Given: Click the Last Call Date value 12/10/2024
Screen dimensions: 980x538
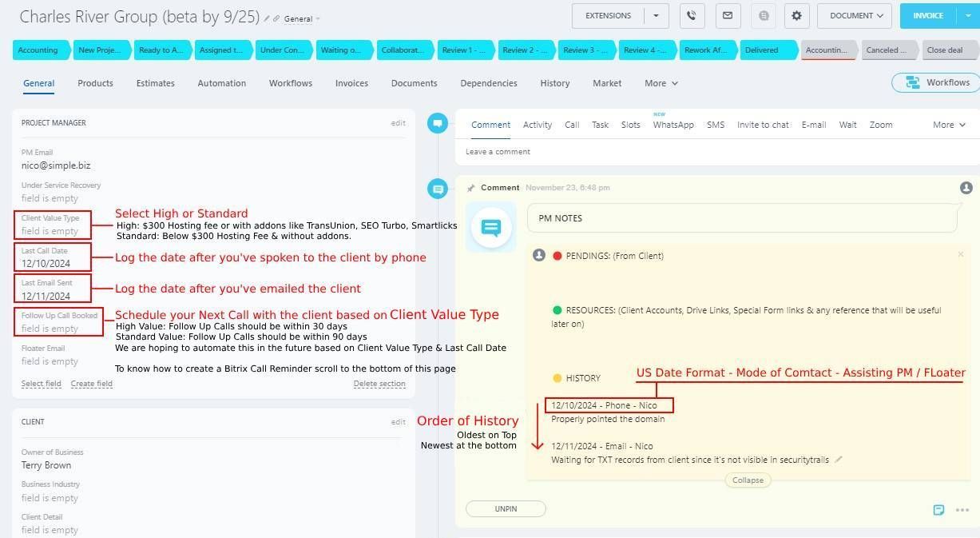Looking at the screenshot, I should [46, 263].
